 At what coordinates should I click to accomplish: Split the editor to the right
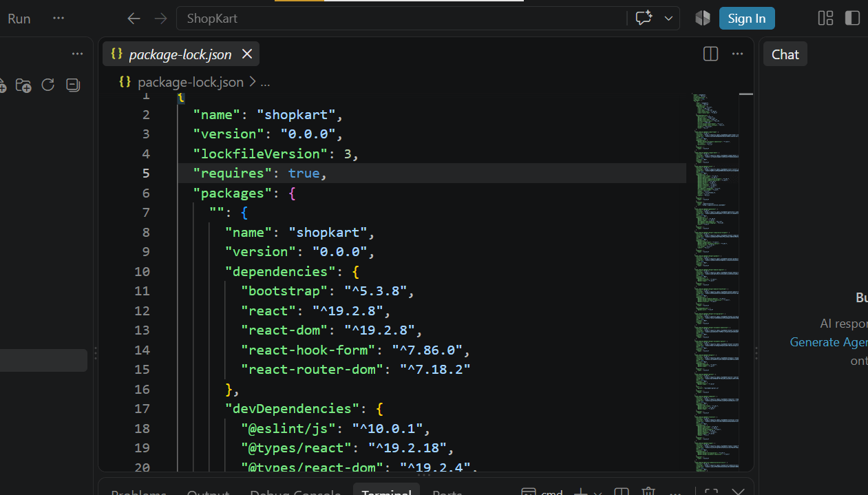point(711,54)
